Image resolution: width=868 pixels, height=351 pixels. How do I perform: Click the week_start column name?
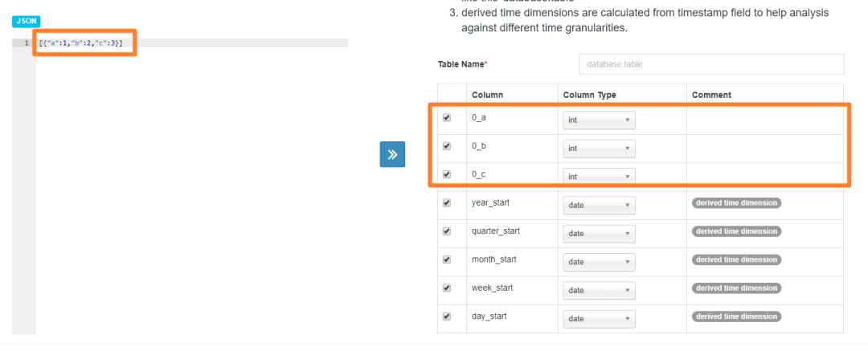tap(492, 288)
